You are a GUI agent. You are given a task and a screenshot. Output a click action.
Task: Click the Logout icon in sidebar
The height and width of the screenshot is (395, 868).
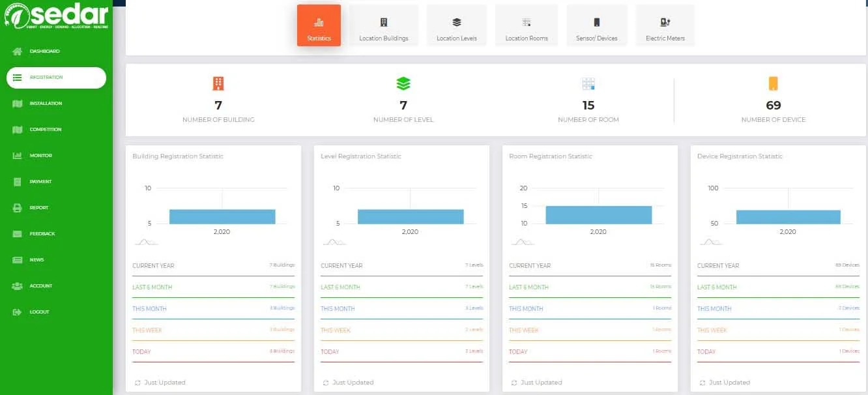point(18,312)
